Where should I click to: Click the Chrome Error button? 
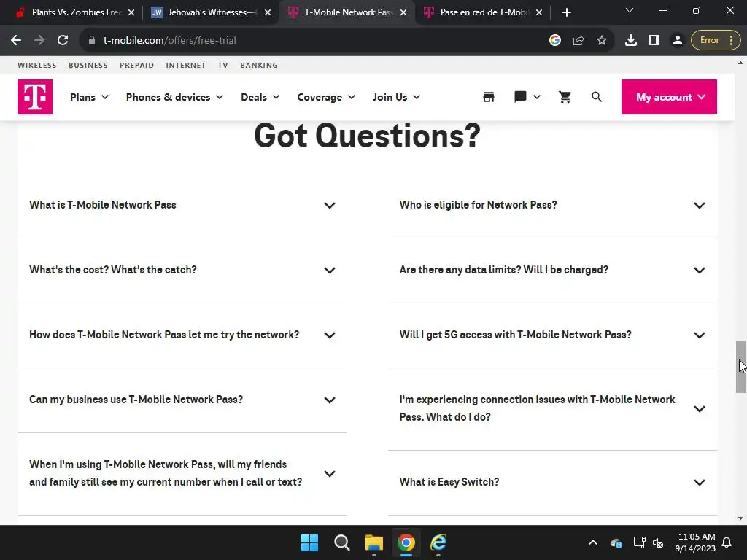[716, 41]
